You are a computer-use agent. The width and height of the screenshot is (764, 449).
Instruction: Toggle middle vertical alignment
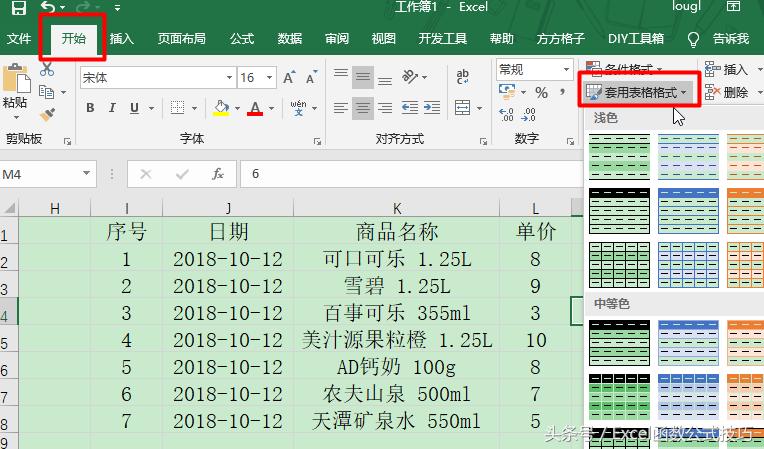click(363, 77)
